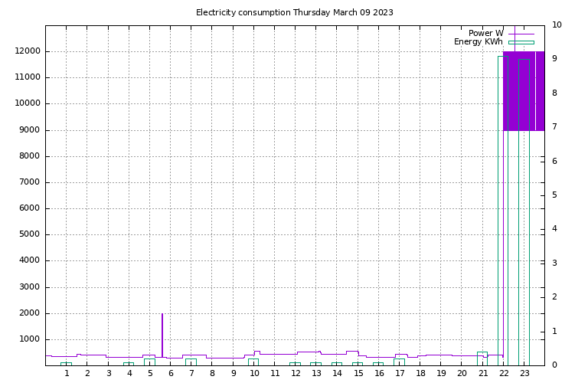The width and height of the screenshot is (588, 383).
Task: Click hour 3 on the x-axis
Action: tap(109, 373)
